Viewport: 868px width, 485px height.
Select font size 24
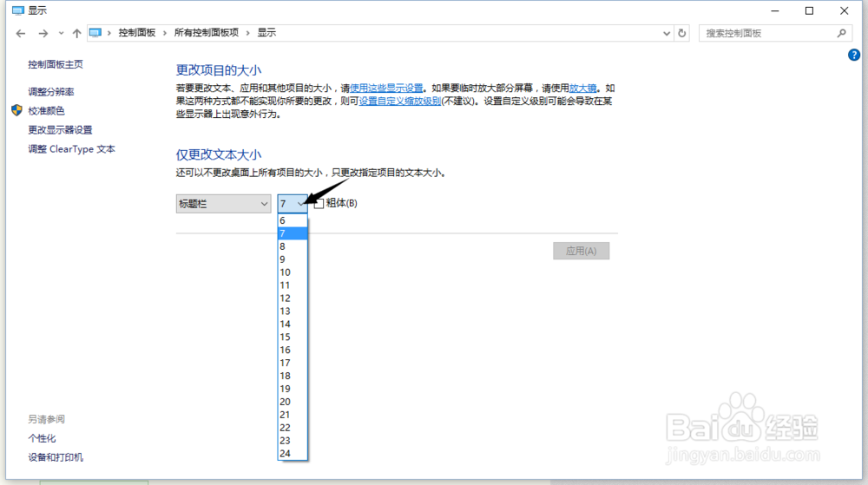point(293,454)
